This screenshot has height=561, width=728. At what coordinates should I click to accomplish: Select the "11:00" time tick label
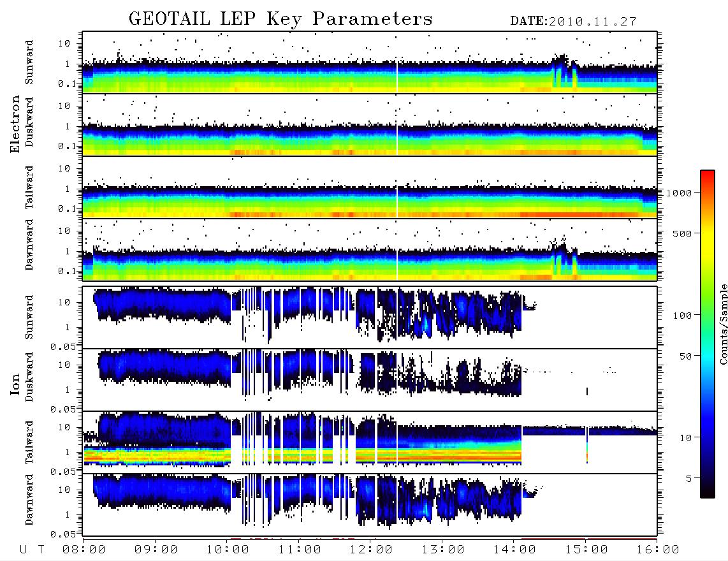(300, 550)
